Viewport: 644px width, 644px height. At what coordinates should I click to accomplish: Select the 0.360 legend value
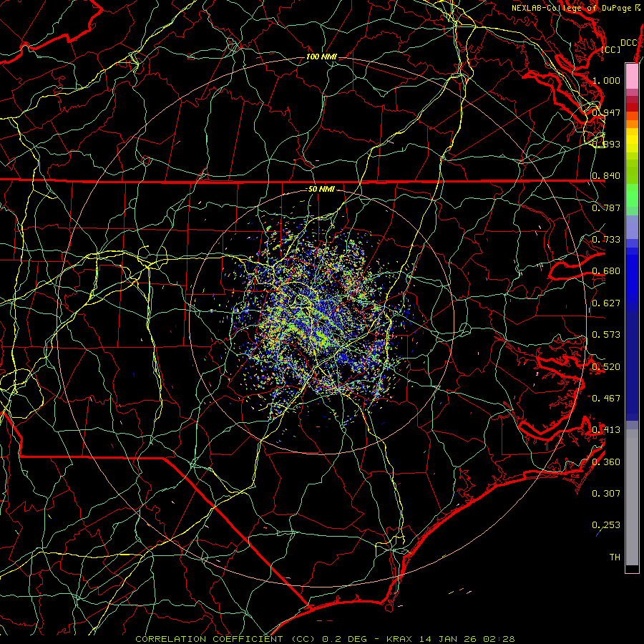(606, 462)
